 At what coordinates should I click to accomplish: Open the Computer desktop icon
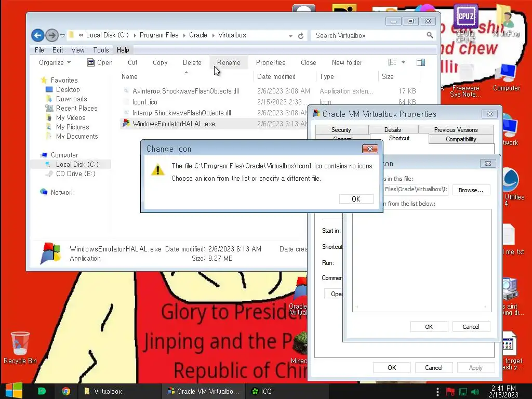pyautogui.click(x=506, y=77)
